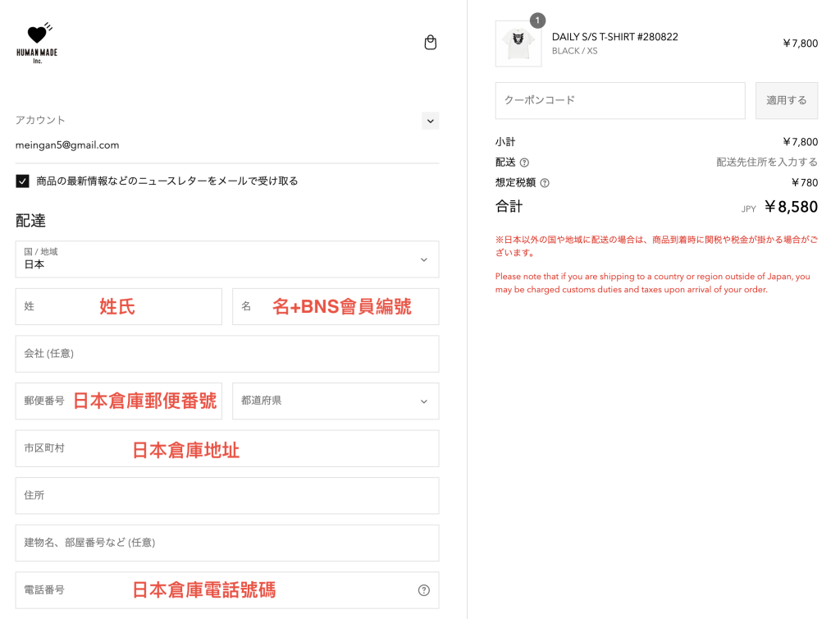Click the 適用する apply coupon button
Viewport: 840px width, 619px height.
786,100
